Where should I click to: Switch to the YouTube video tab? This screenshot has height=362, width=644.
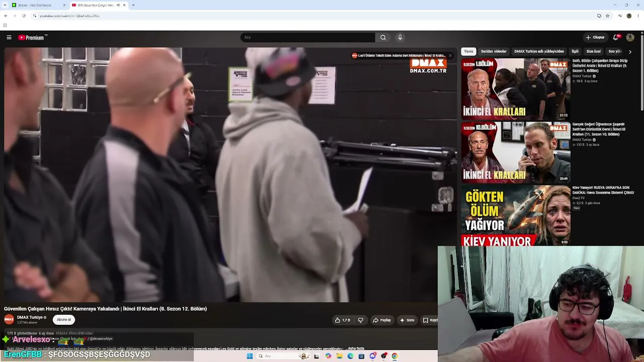pos(99,5)
